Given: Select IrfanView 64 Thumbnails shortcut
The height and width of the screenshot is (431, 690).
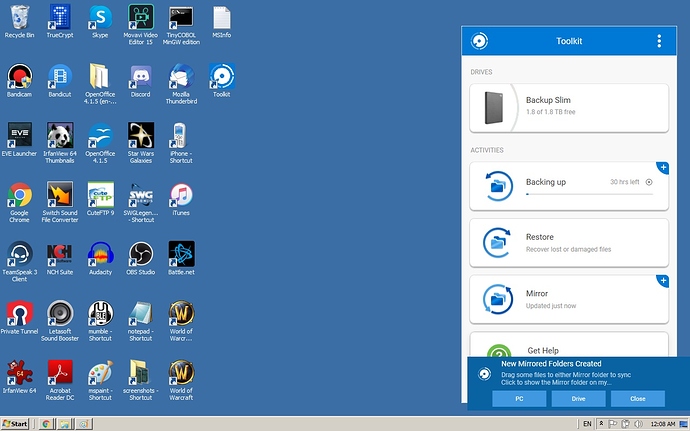Looking at the screenshot, I should pos(60,143).
